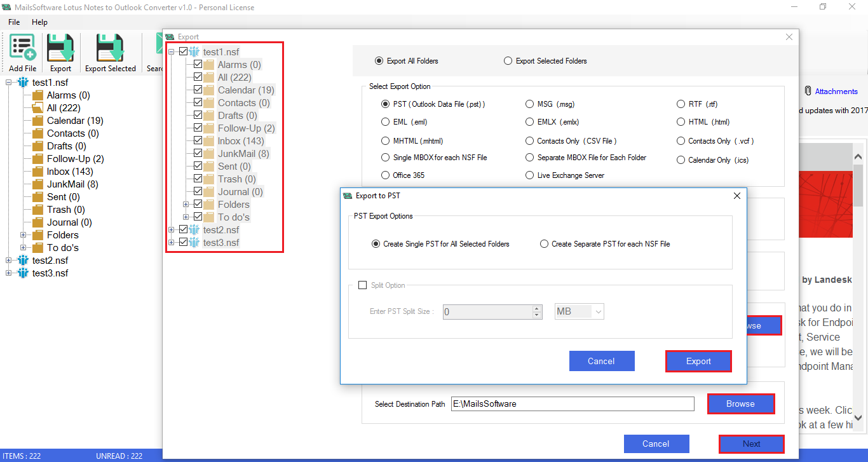Click Browse next to destination path
868x462 pixels.
[x=741, y=404]
